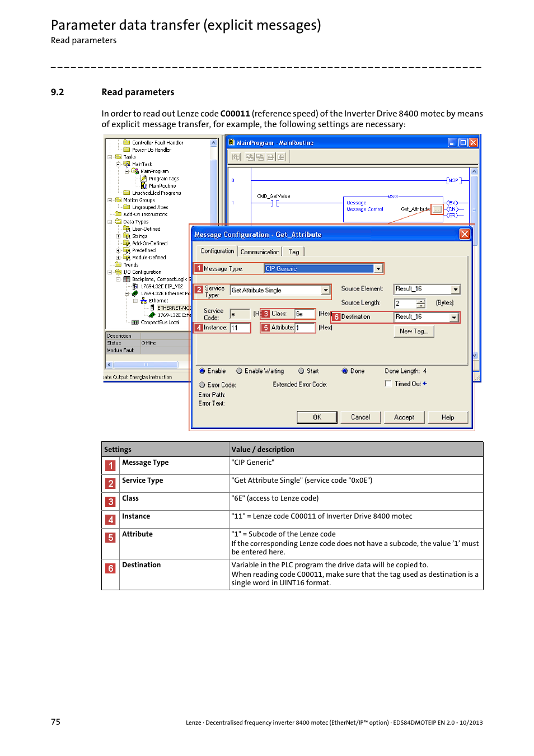Collapse the Motion Groups tree node

click(x=110, y=200)
